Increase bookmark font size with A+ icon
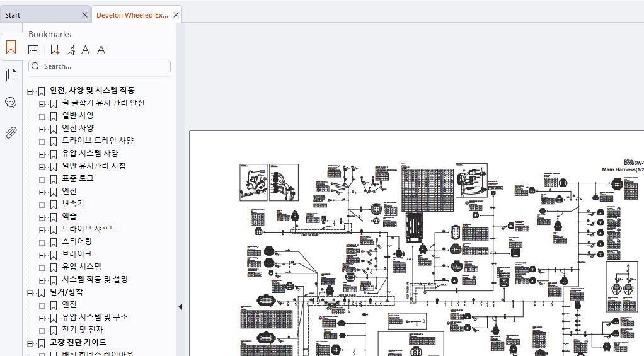The width and height of the screenshot is (644, 356). [86, 50]
